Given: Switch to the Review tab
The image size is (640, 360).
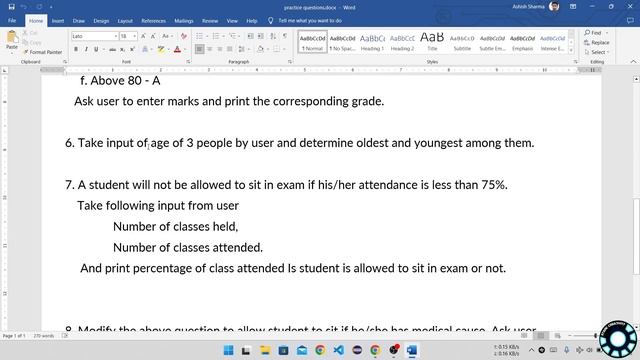Looking at the screenshot, I should click(210, 20).
